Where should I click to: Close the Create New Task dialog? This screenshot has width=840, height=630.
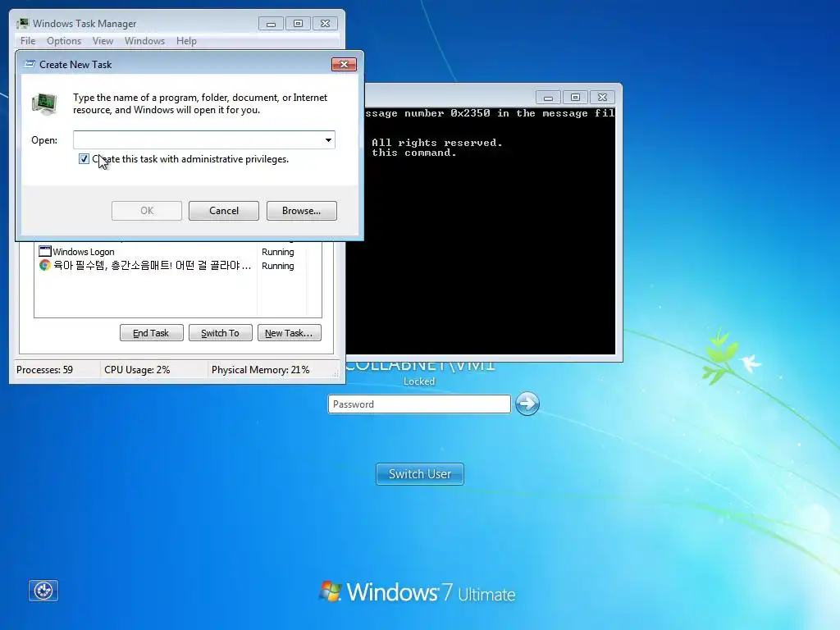pyautogui.click(x=344, y=64)
